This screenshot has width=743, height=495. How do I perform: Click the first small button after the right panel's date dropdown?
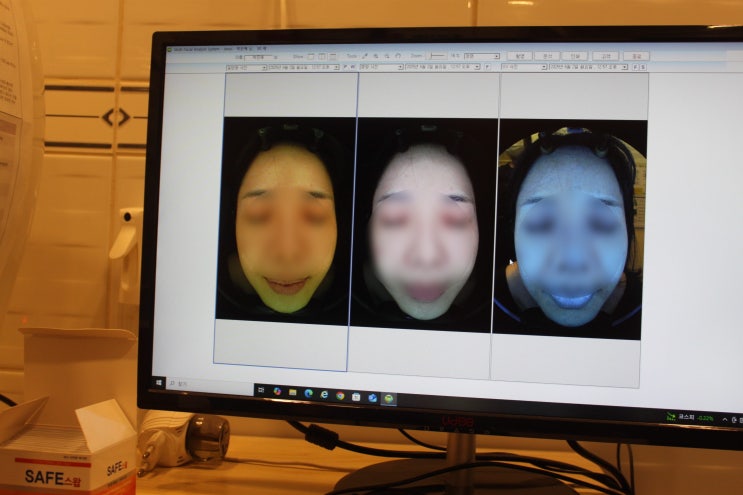[x=635, y=67]
